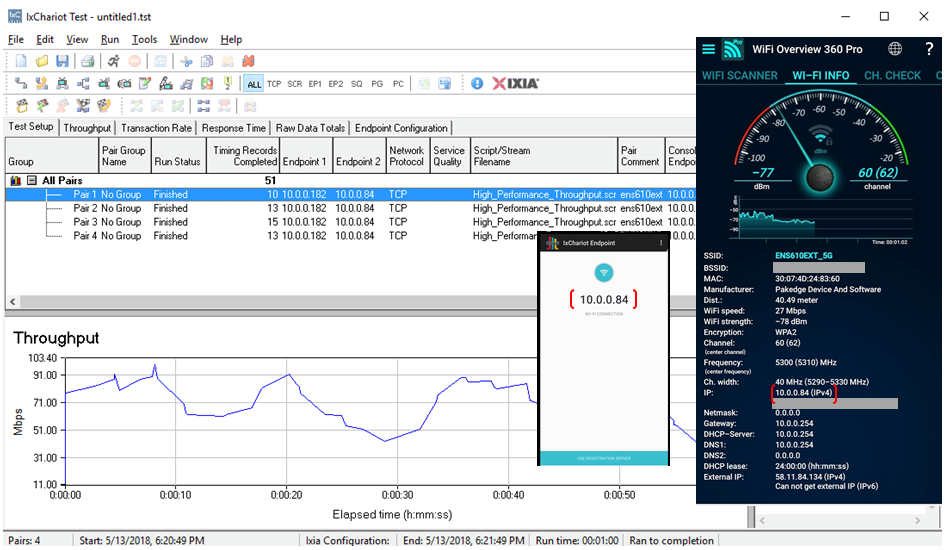Screen dimensions: 948x550
Task: Open the Run menu
Action: click(109, 39)
